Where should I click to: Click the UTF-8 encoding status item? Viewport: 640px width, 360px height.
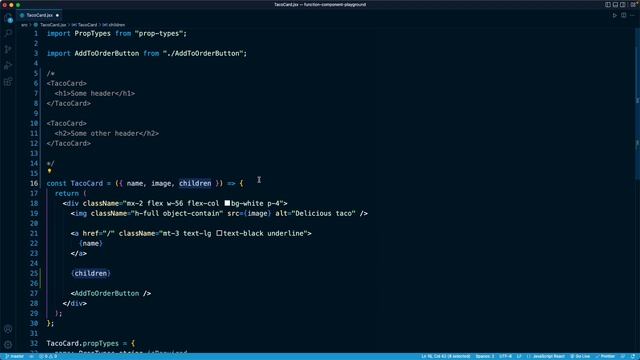tap(505, 356)
